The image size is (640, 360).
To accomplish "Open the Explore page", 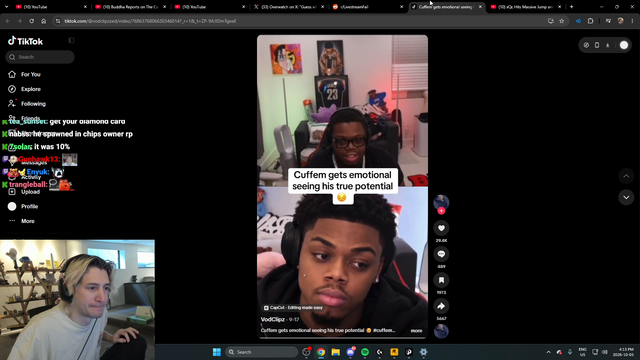I will pos(25,89).
